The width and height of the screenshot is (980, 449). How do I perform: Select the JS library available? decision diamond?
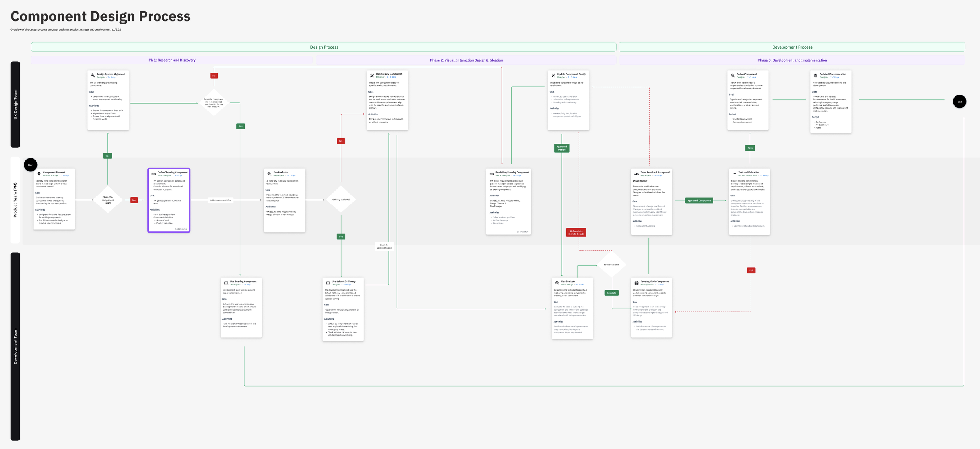click(x=341, y=200)
